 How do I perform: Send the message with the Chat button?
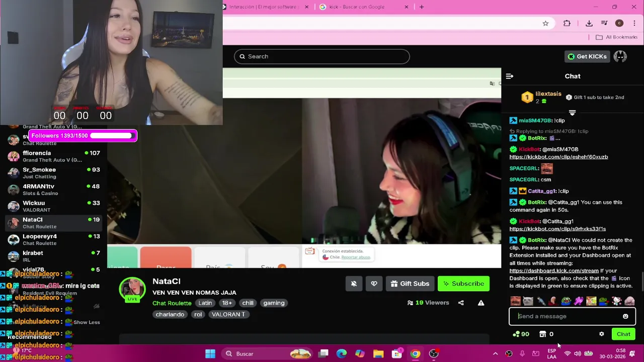coord(623,334)
